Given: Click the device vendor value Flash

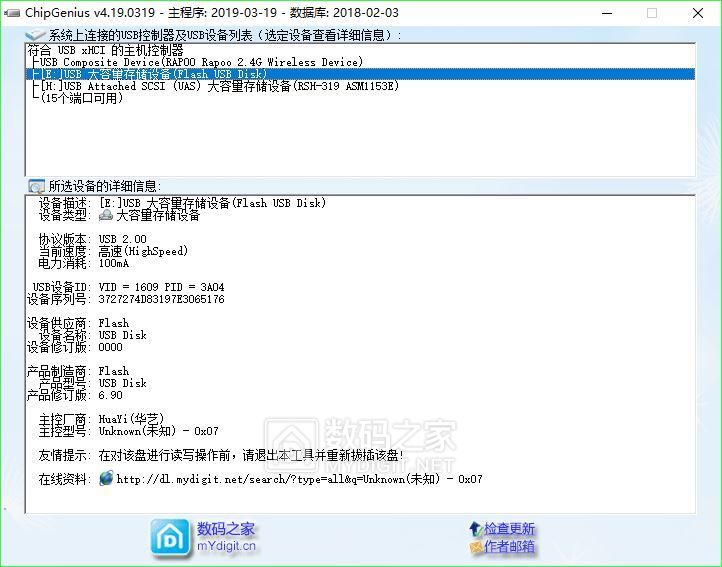Looking at the screenshot, I should coord(114,323).
